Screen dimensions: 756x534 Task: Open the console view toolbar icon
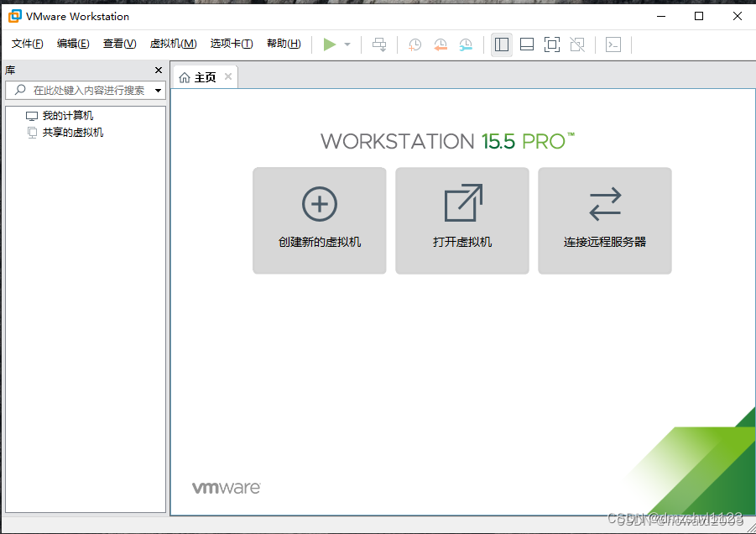[x=613, y=44]
